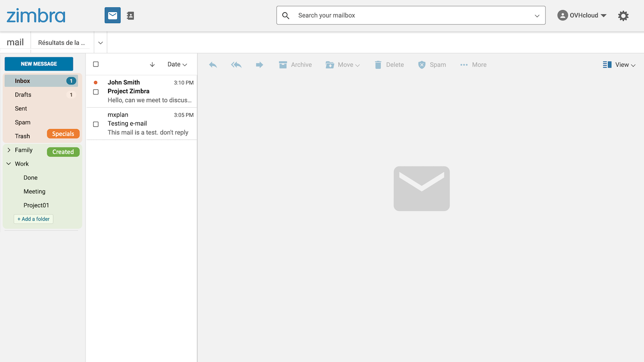Click the Delete trash can icon
Screen dimensions: 644x362
click(x=378, y=65)
